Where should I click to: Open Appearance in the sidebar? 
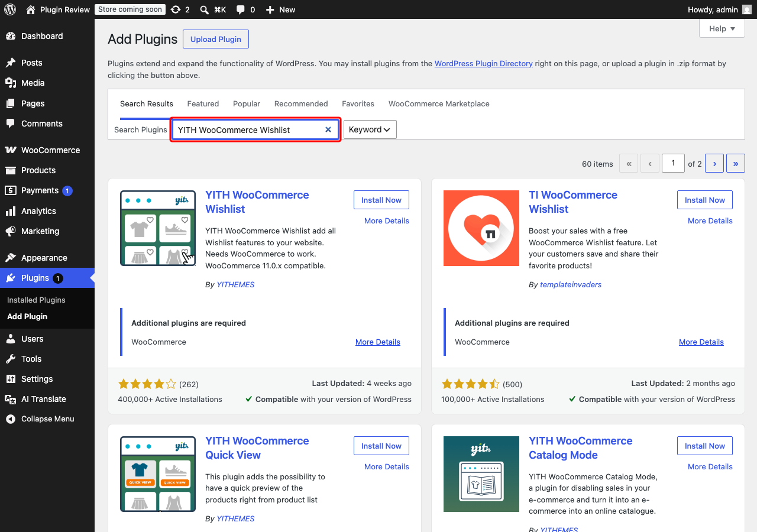coord(47,258)
